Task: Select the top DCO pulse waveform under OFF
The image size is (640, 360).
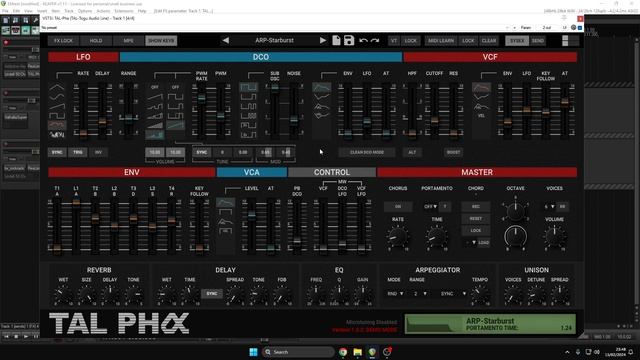Action: [176, 97]
